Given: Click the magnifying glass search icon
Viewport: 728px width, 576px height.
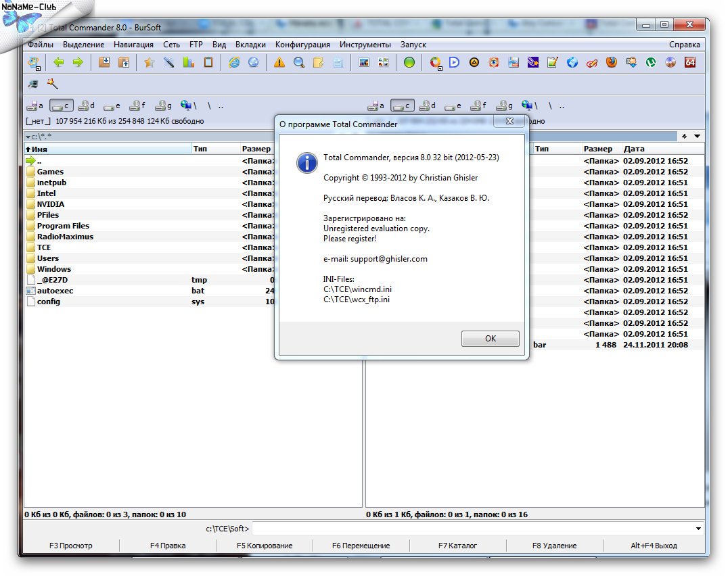Looking at the screenshot, I should coord(298,63).
